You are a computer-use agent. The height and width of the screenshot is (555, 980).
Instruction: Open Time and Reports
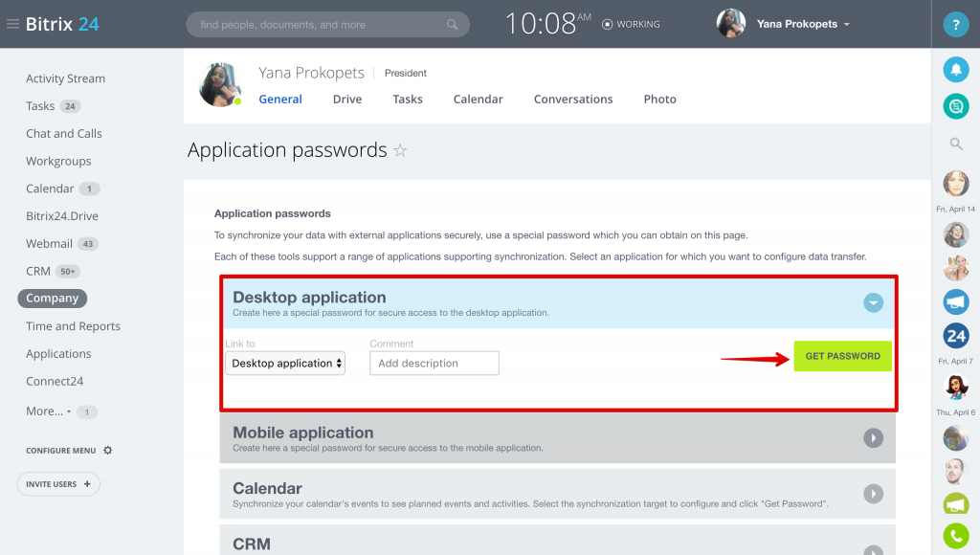pos(73,326)
